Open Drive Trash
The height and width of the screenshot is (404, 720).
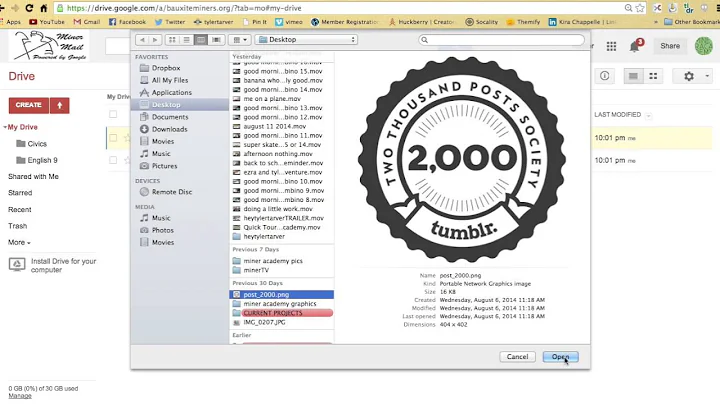(x=17, y=226)
